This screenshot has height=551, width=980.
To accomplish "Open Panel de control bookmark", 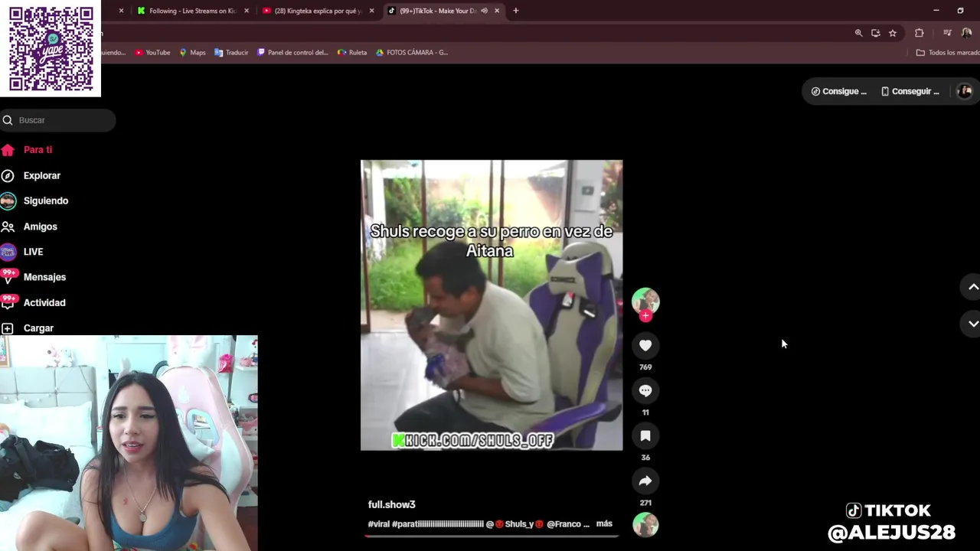I will click(x=293, y=52).
